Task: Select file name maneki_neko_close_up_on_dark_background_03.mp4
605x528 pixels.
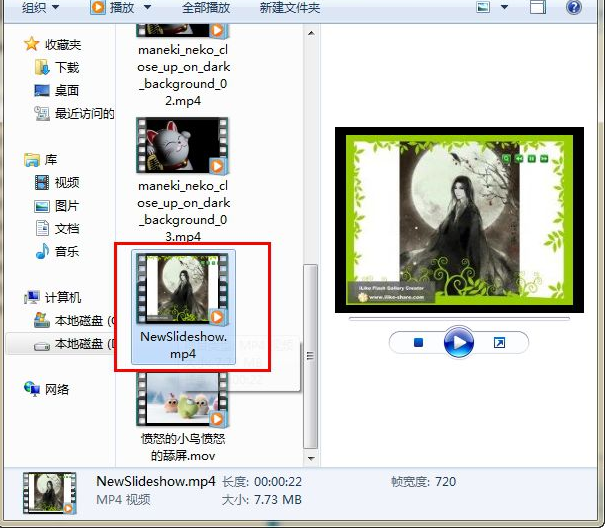Action: pos(183,211)
